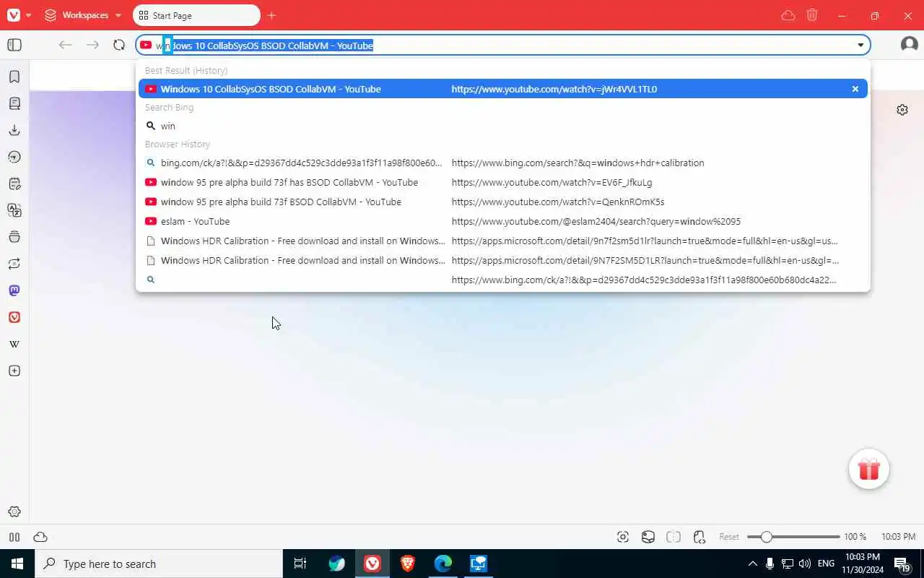Open browser settings gear in side panel
The image size is (924, 578).
(14, 512)
